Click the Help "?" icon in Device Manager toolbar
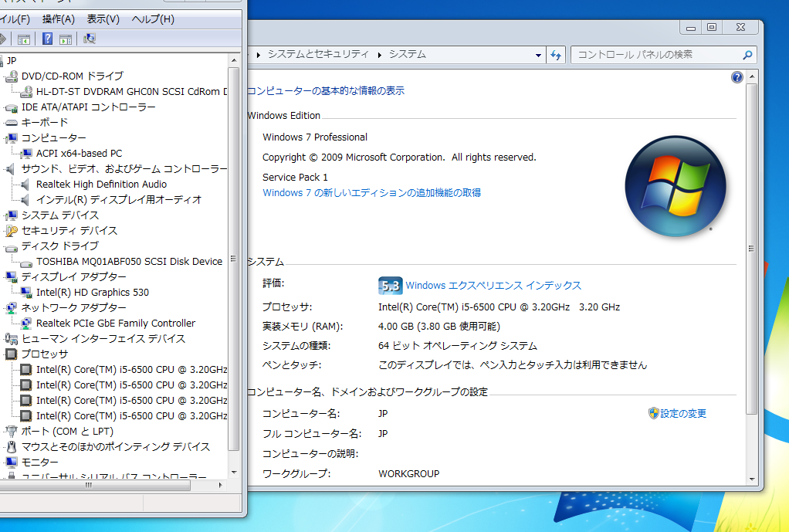789x532 pixels. (47, 39)
